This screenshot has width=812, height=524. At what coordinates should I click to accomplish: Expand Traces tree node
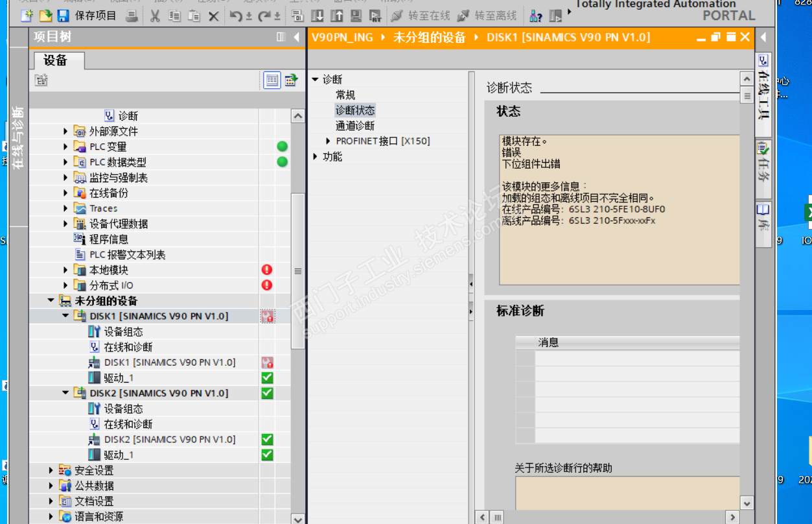point(65,208)
